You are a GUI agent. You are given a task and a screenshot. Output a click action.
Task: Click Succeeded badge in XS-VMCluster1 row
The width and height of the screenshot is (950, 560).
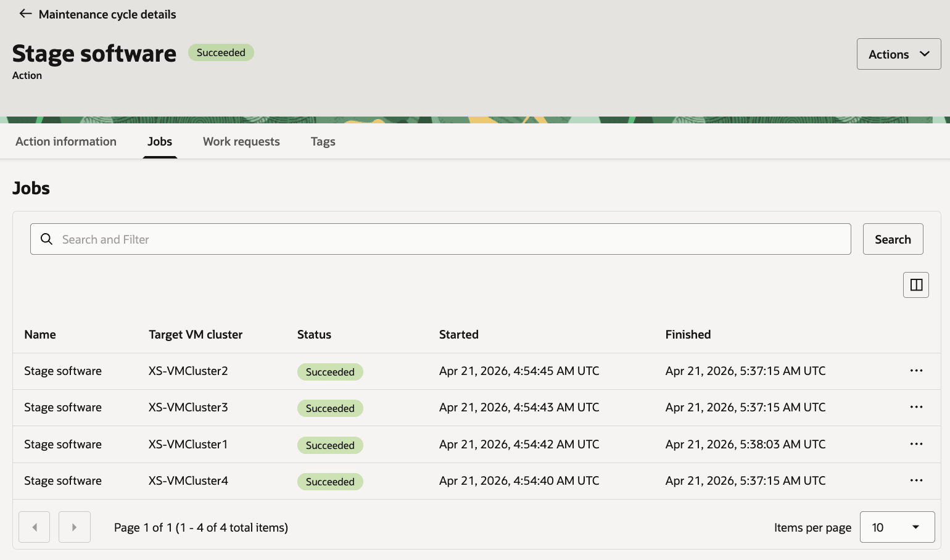(x=330, y=445)
